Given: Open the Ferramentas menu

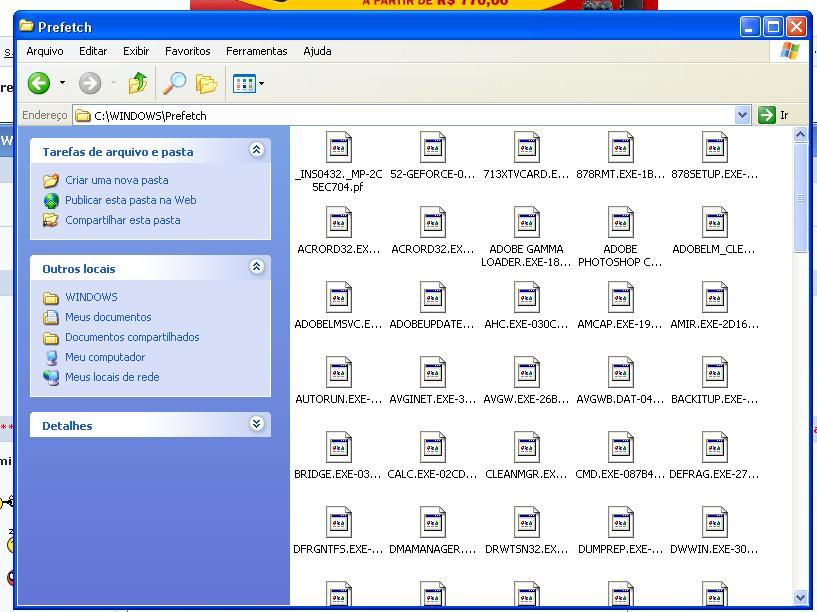Looking at the screenshot, I should coord(256,51).
